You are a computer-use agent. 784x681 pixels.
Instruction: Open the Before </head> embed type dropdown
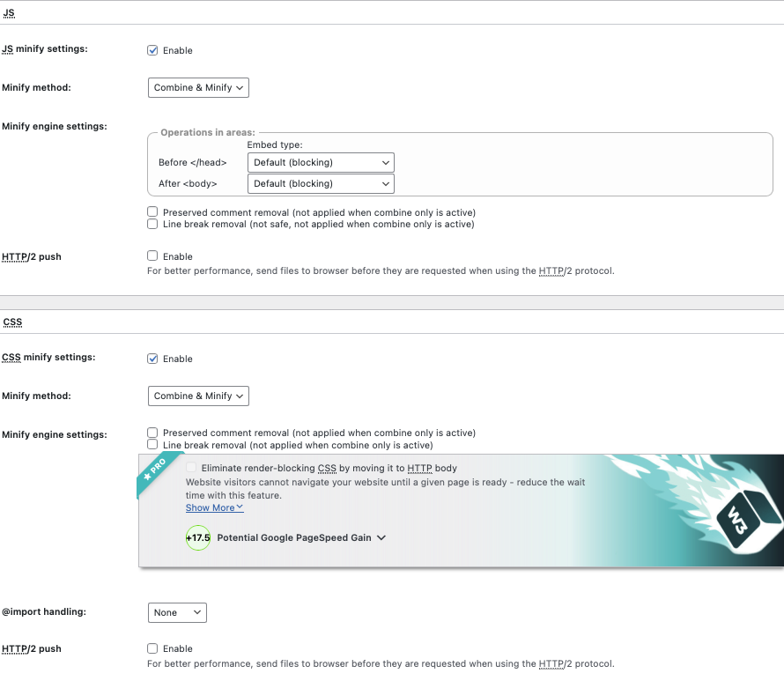tap(321, 162)
